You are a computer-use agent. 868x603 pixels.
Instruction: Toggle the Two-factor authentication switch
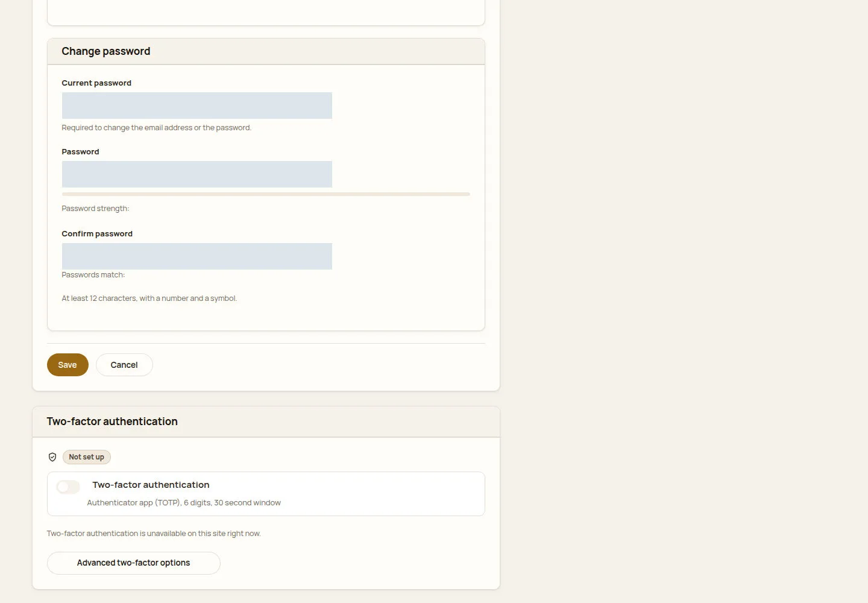click(68, 487)
